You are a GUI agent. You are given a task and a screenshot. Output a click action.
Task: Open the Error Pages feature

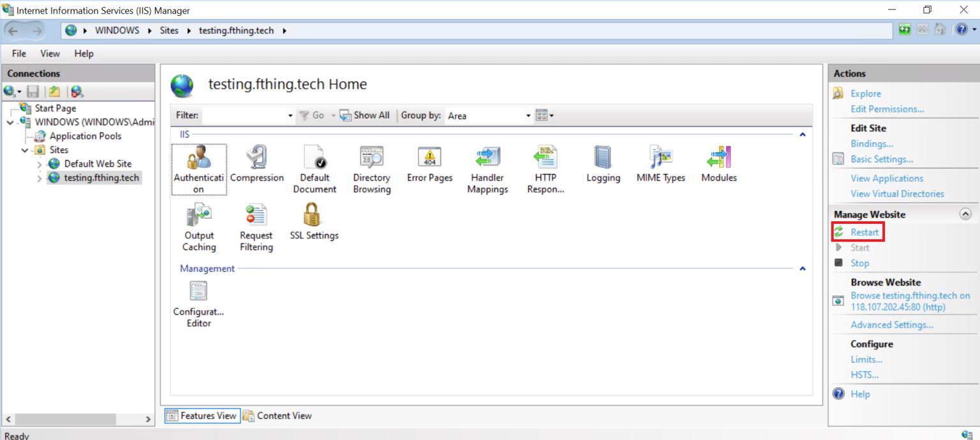point(429,163)
